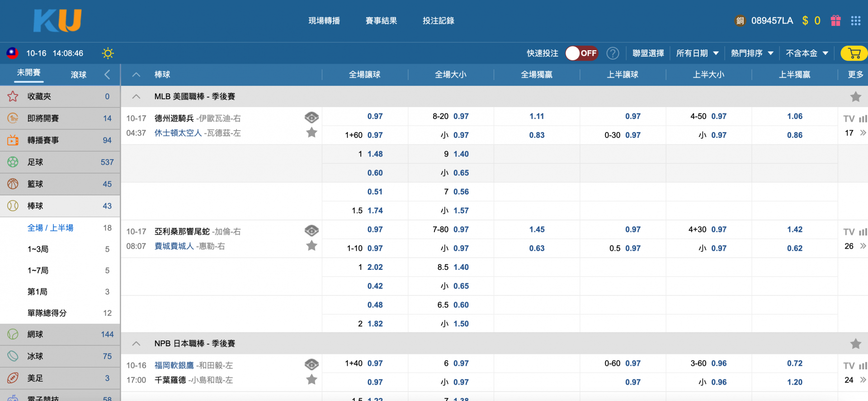
Task: Collapse the NPB 日本職棒 league chevron
Action: pyautogui.click(x=136, y=344)
